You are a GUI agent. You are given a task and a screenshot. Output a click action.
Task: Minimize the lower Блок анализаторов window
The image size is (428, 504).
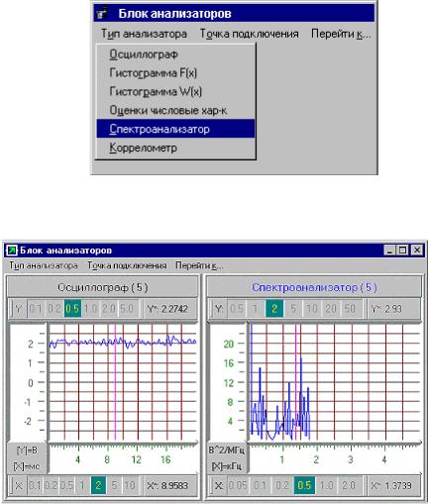click(390, 251)
